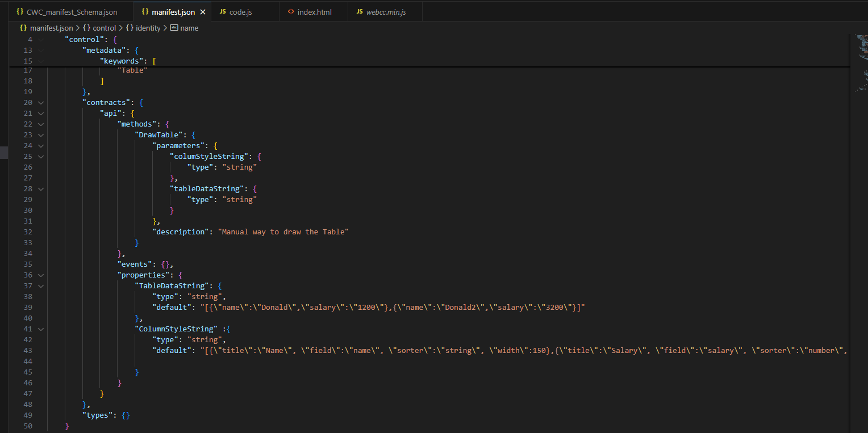Viewport: 868px width, 433px height.
Task: Click the string symbol icon before breadcrumb name
Action: 174,28
